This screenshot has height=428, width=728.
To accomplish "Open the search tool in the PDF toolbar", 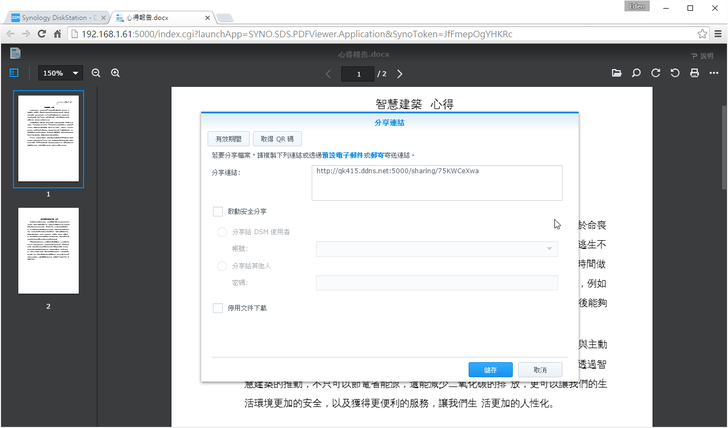I will coord(636,73).
